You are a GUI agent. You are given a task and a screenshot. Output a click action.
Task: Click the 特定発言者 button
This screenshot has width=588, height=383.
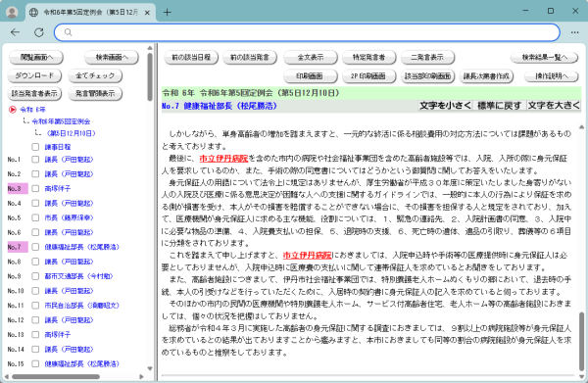tap(369, 58)
